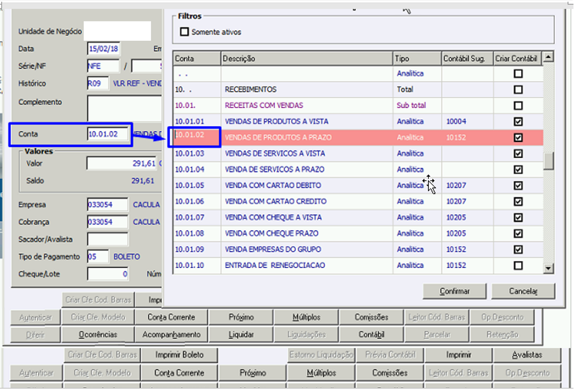Uncheck Criar Contábil for VENDA COM CHEQUE A VISTA

tap(518, 217)
